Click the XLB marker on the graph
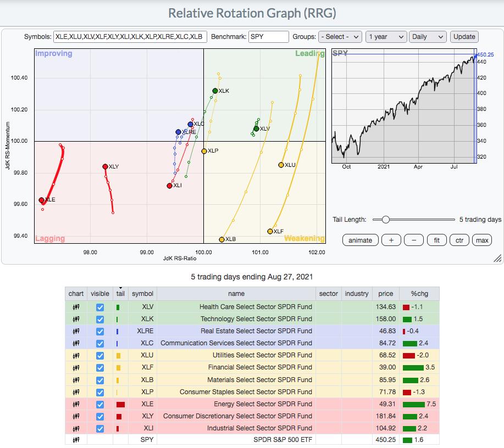504x448 pixels. click(x=221, y=239)
